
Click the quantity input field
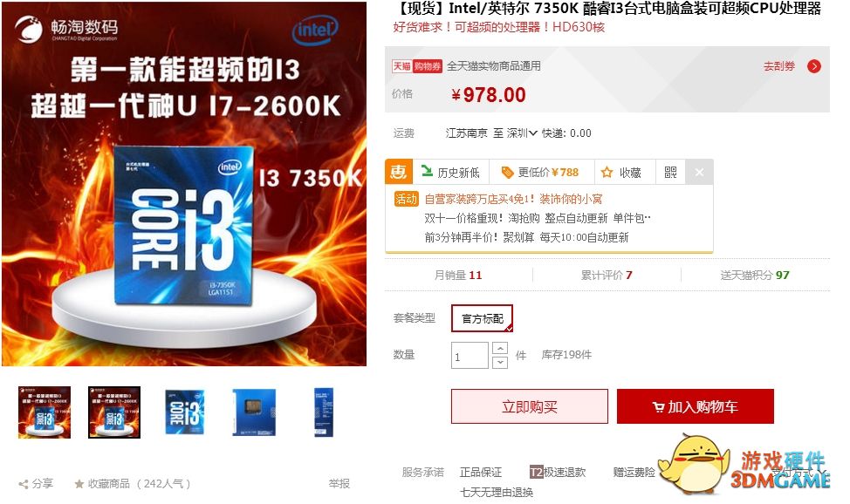point(470,356)
